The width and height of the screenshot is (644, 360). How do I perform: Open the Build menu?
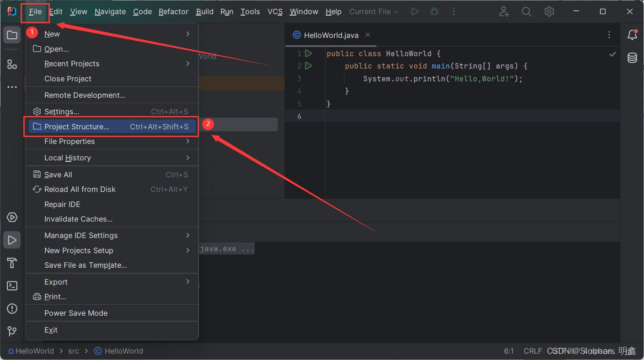(204, 12)
